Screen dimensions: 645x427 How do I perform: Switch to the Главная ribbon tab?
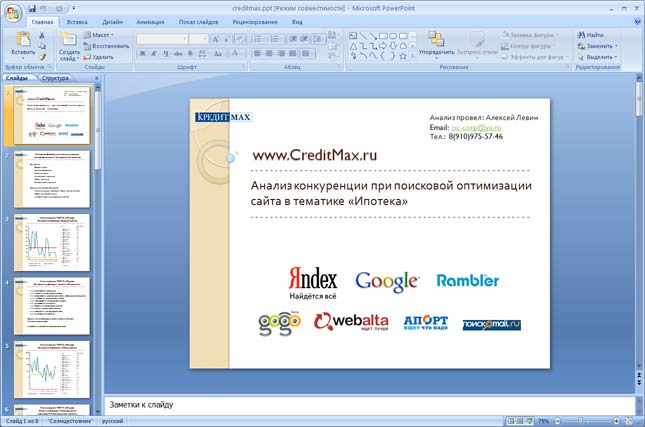[42, 22]
